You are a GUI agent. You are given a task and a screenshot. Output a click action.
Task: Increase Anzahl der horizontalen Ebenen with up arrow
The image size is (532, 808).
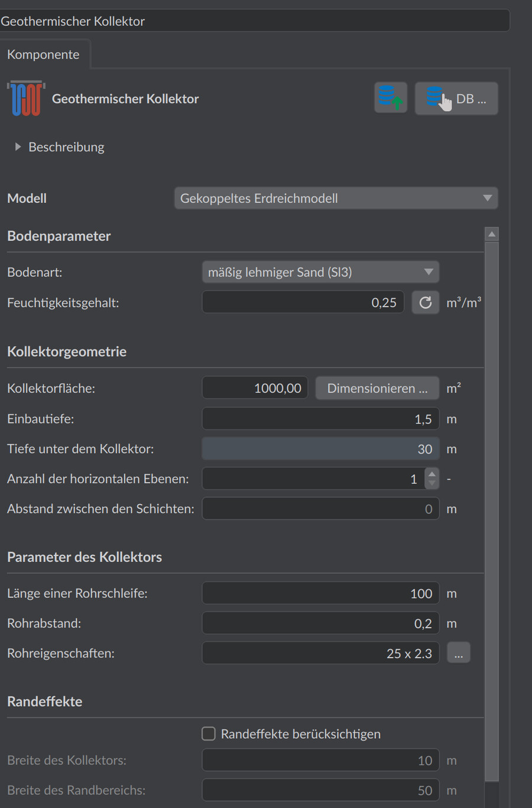pos(432,474)
